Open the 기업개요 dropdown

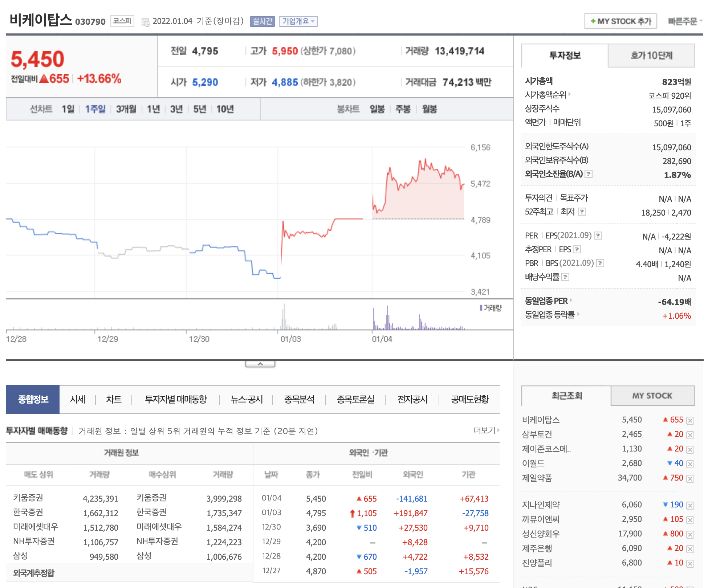pos(298,21)
